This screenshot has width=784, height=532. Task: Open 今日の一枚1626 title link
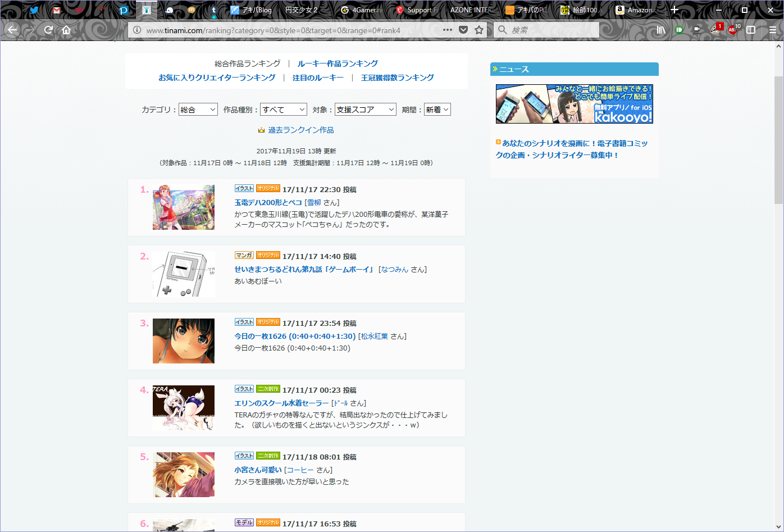(x=295, y=336)
